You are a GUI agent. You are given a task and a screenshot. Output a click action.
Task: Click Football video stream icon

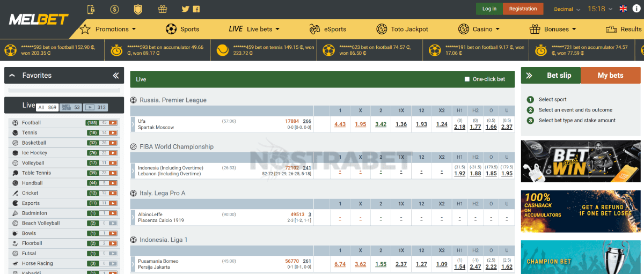tap(113, 123)
